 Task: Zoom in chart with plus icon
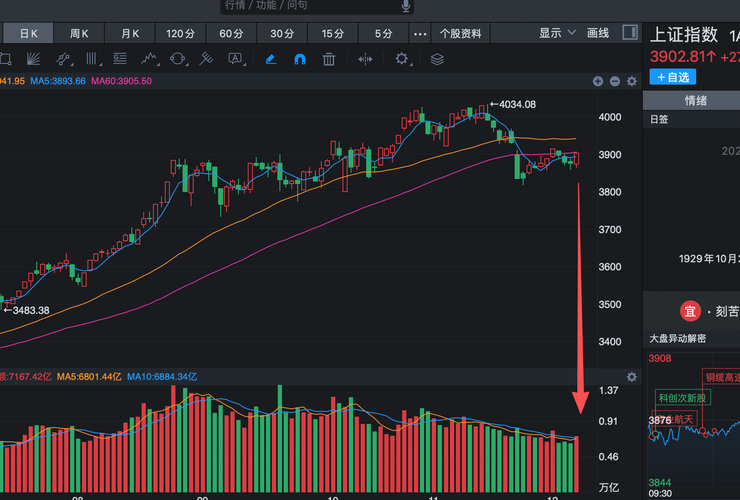598,81
